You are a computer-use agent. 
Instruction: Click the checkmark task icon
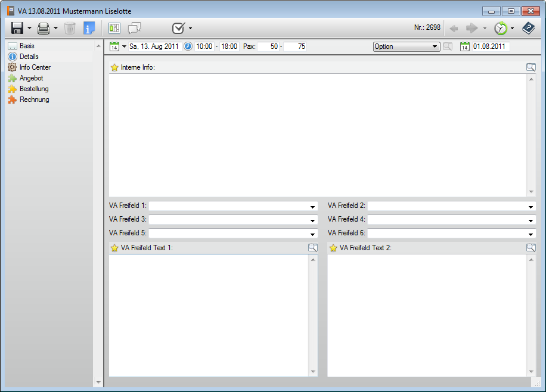coord(178,28)
